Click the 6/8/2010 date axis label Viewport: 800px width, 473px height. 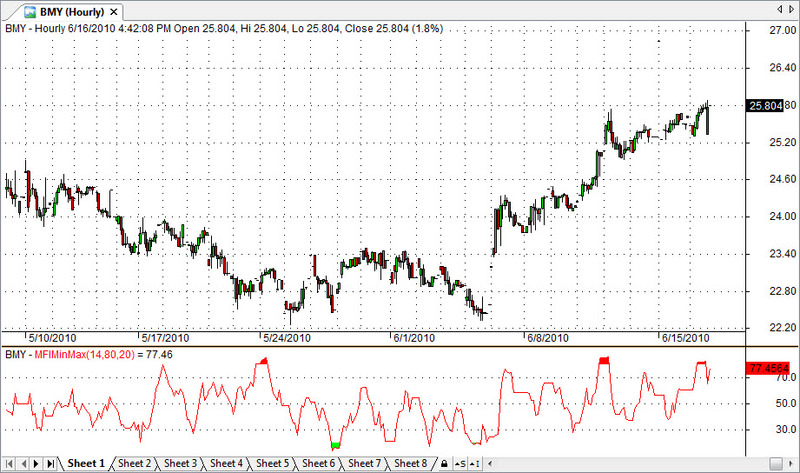point(547,338)
